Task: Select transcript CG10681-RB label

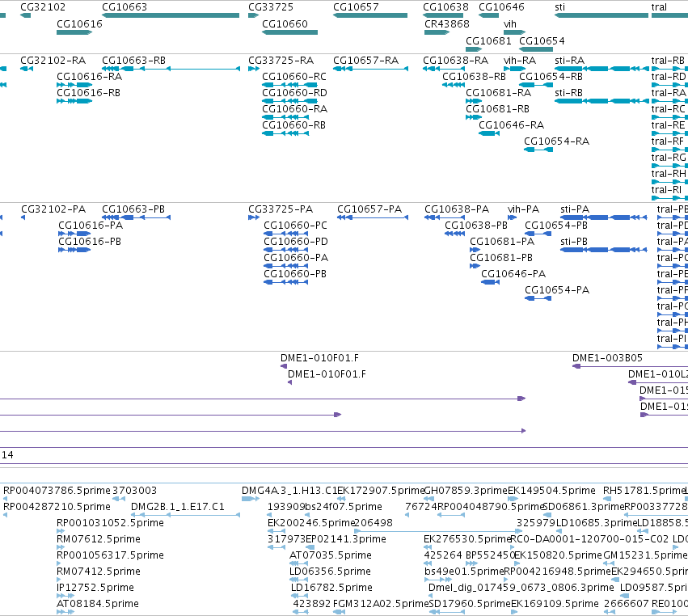Action: (497, 109)
